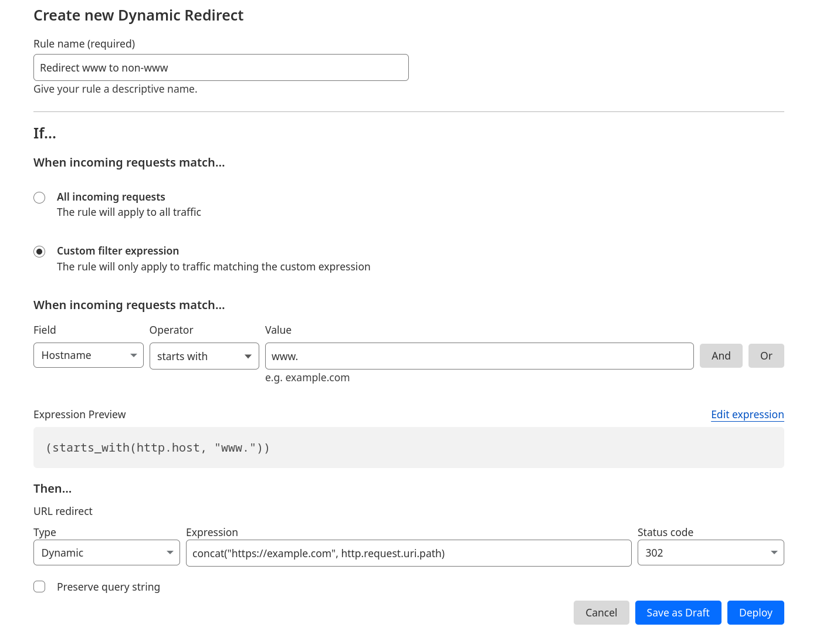840x644 pixels.
Task: Expand the 'starts with' operator dropdown
Action: click(x=204, y=356)
